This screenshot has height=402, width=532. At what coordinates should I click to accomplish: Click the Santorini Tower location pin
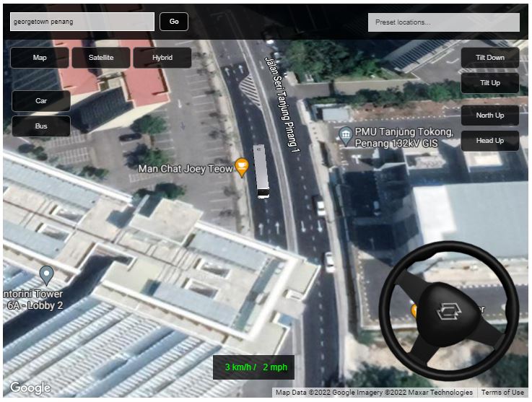tap(46, 275)
